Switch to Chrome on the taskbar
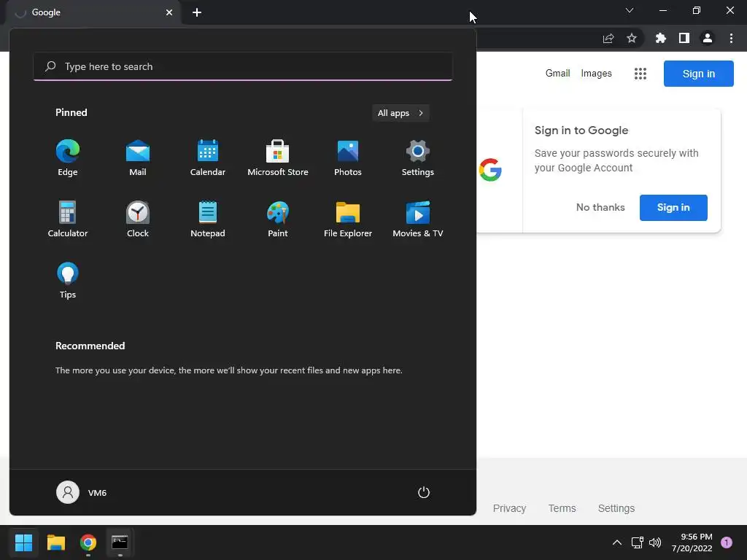The image size is (747, 560). pyautogui.click(x=88, y=542)
